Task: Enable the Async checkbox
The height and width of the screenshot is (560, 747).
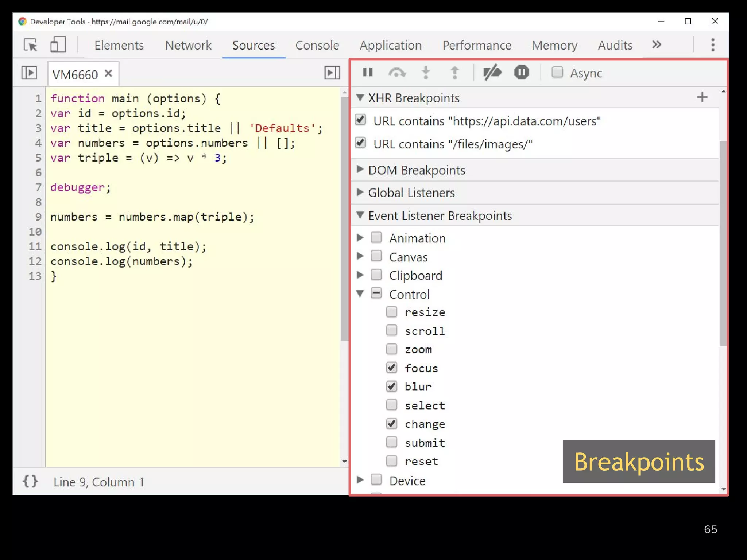Action: (x=557, y=73)
